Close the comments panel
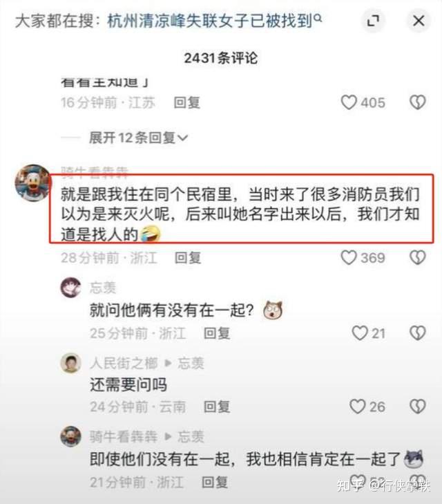 tap(419, 21)
